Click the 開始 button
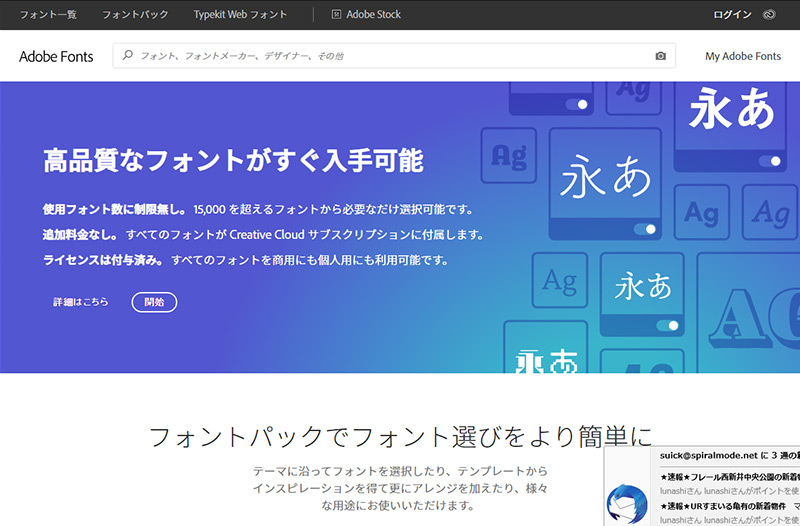 click(x=154, y=302)
